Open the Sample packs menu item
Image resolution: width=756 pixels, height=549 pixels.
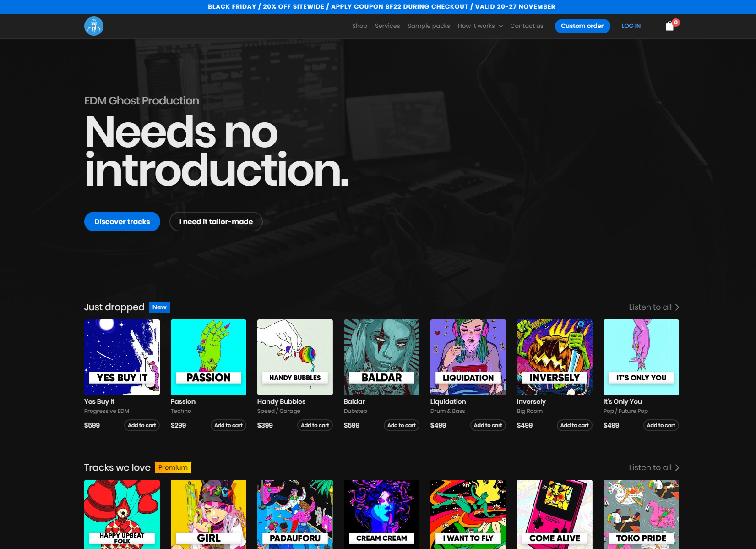point(429,26)
